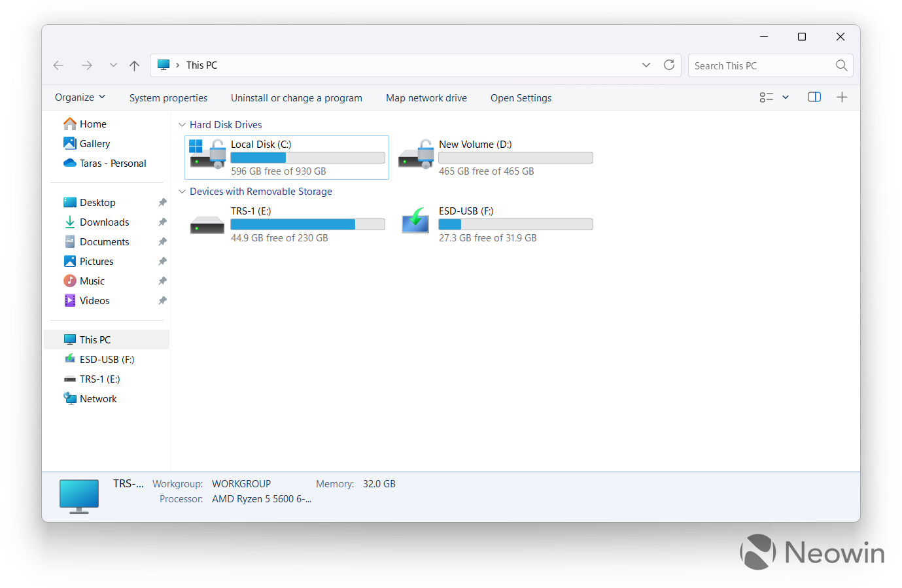The image size is (902, 588).
Task: Click TRS-1 (E:) usage bar
Action: (307, 224)
